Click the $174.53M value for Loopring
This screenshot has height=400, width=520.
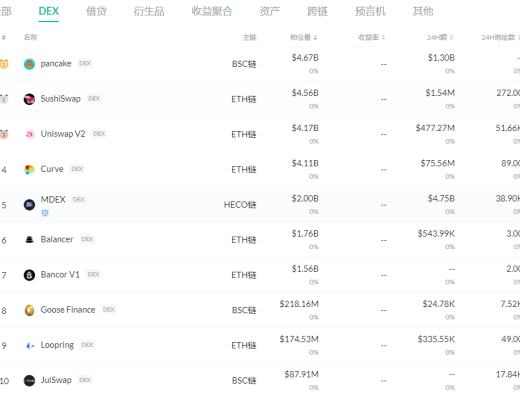pyautogui.click(x=299, y=339)
